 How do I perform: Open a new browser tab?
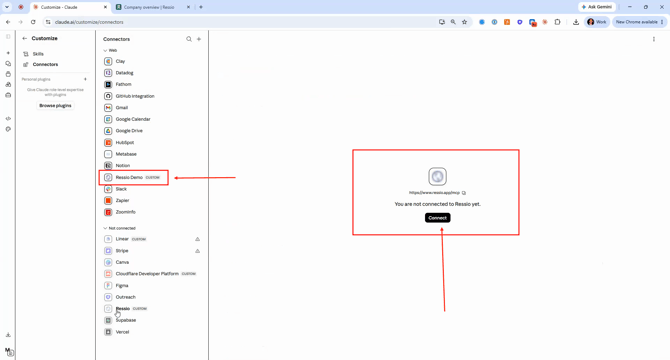point(201,7)
